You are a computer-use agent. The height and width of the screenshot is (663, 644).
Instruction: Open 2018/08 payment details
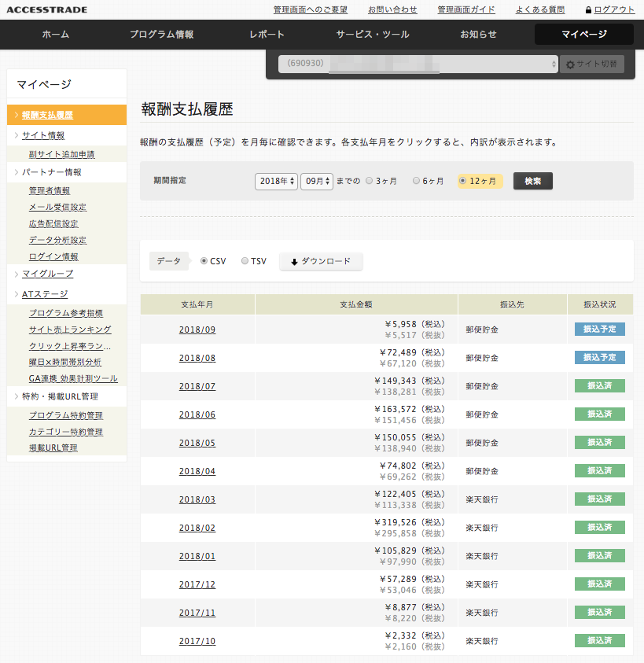point(197,358)
